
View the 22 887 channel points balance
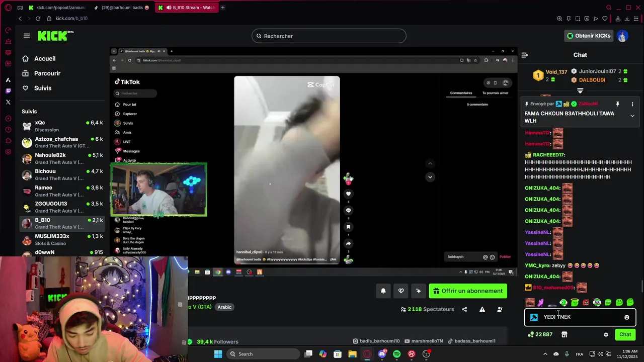[540, 334]
